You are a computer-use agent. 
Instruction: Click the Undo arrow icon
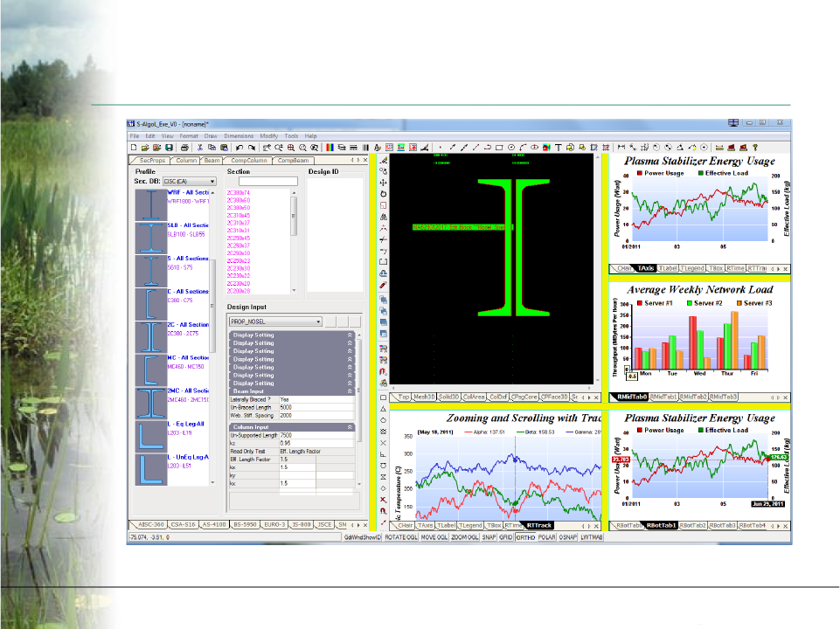pyautogui.click(x=240, y=148)
